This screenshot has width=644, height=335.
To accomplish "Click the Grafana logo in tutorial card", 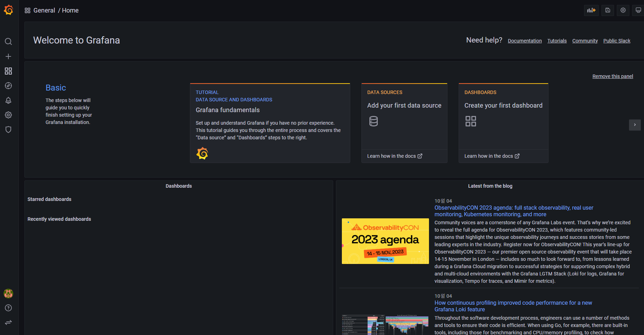I will tap(202, 153).
